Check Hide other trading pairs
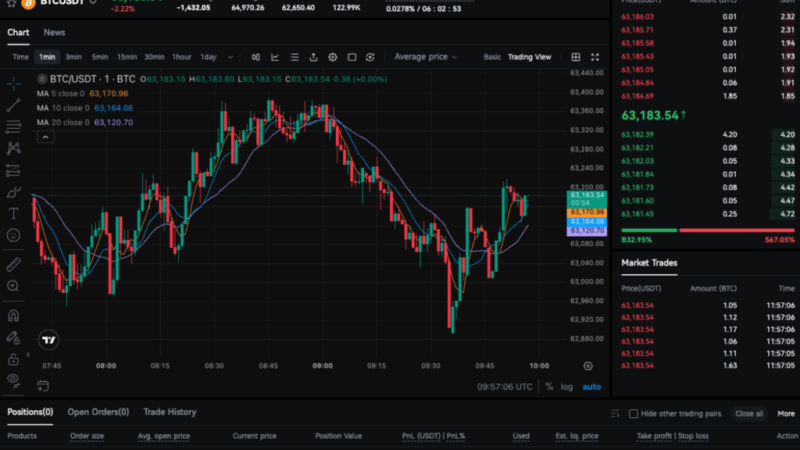The height and width of the screenshot is (450, 800). (633, 414)
